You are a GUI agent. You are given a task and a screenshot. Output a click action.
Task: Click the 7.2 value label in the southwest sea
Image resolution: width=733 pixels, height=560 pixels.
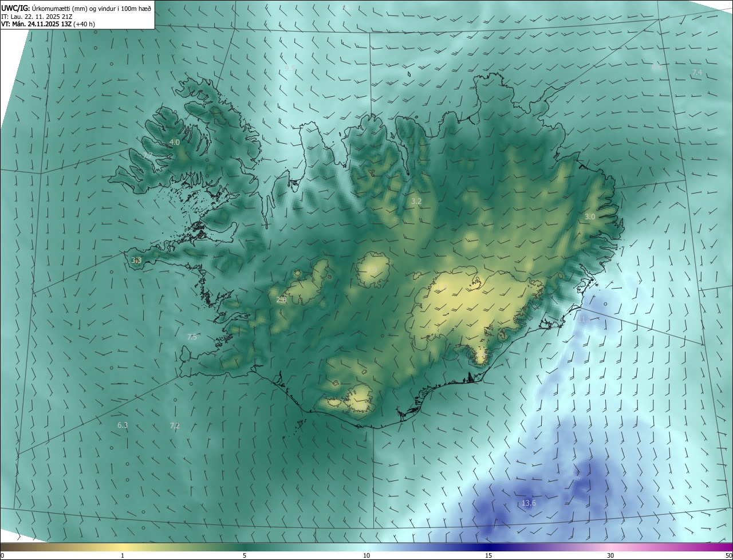coord(175,425)
